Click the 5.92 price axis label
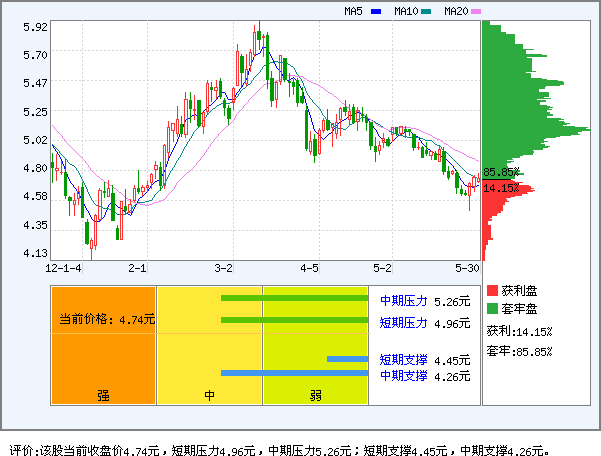The width and height of the screenshot is (601, 456). (35, 27)
